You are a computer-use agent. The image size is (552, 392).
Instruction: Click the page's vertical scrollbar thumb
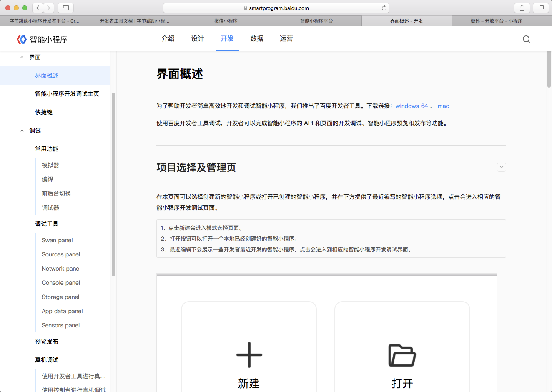click(x=549, y=70)
